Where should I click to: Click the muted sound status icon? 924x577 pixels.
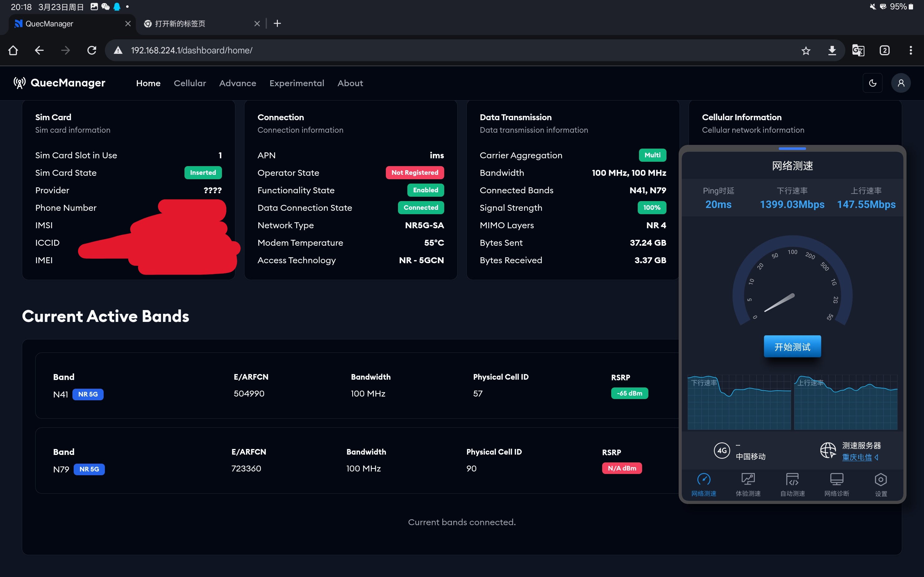pos(872,7)
